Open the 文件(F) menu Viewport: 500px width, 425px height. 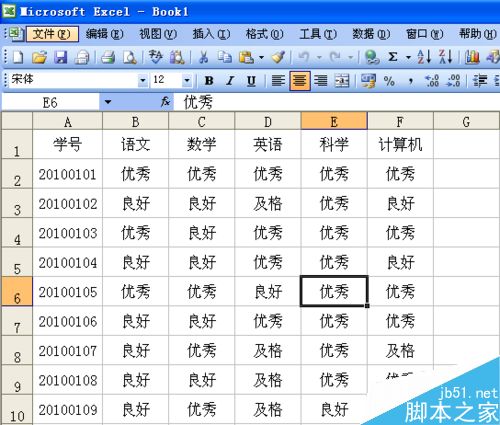tap(52, 34)
